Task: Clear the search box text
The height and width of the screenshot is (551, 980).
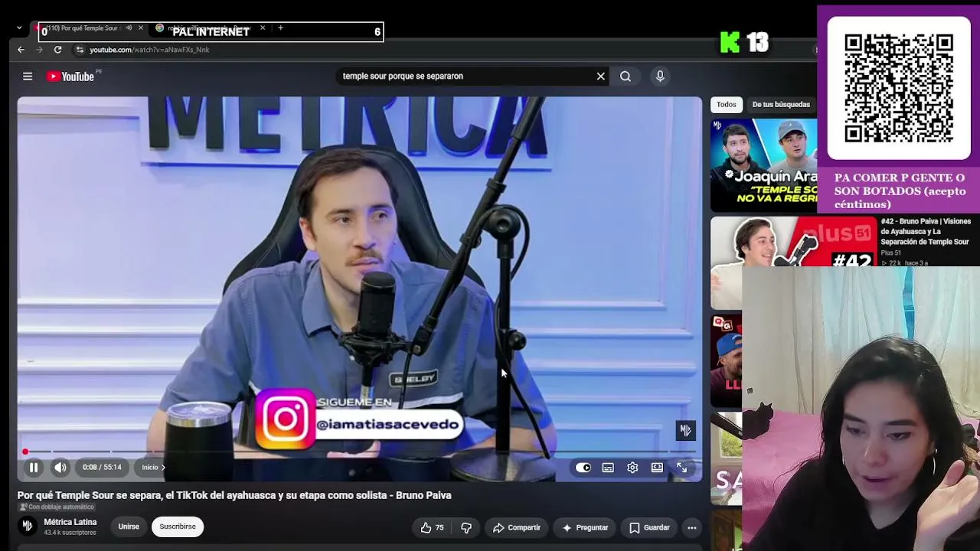Action: (x=600, y=76)
